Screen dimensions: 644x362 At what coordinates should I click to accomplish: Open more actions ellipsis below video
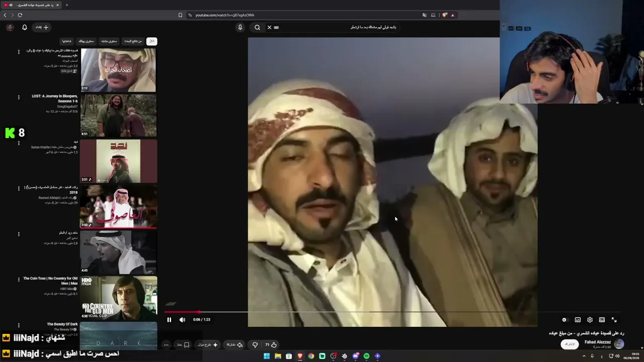point(166,345)
